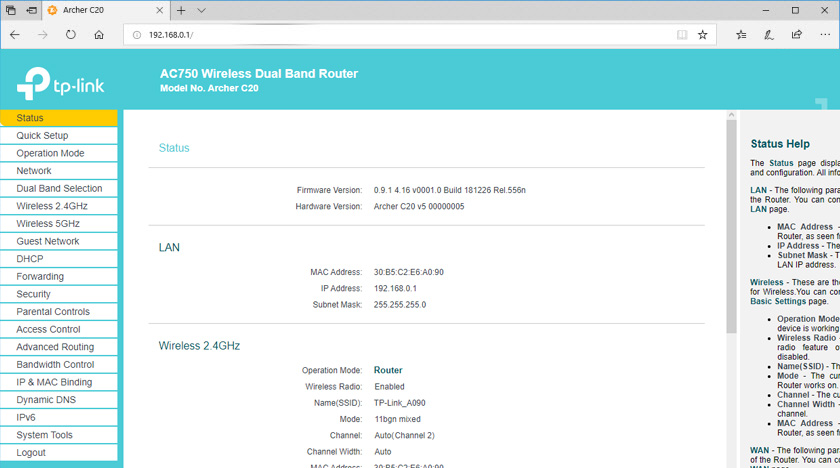Image resolution: width=840 pixels, height=468 pixels.
Task: Open Bandwidth Control page
Action: (59, 365)
